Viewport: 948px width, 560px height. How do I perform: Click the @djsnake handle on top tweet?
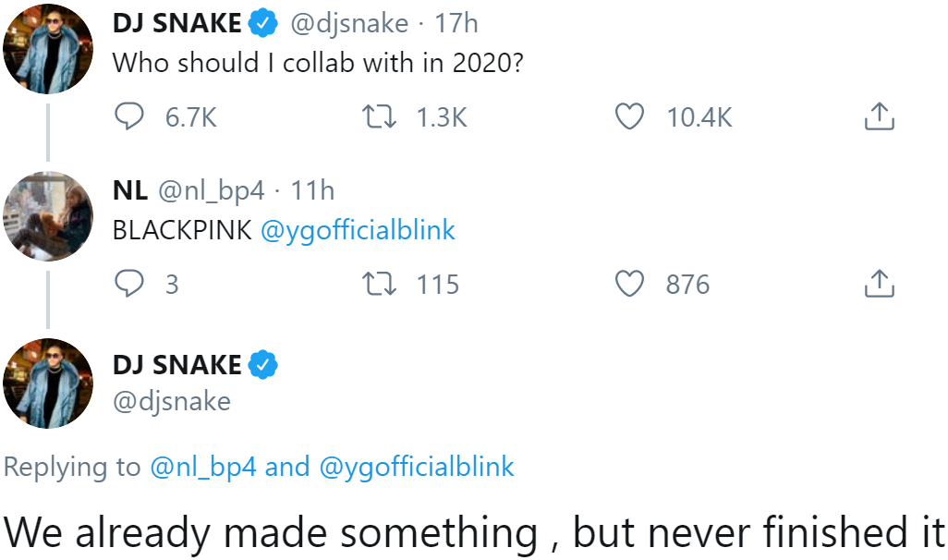pyautogui.click(x=349, y=23)
